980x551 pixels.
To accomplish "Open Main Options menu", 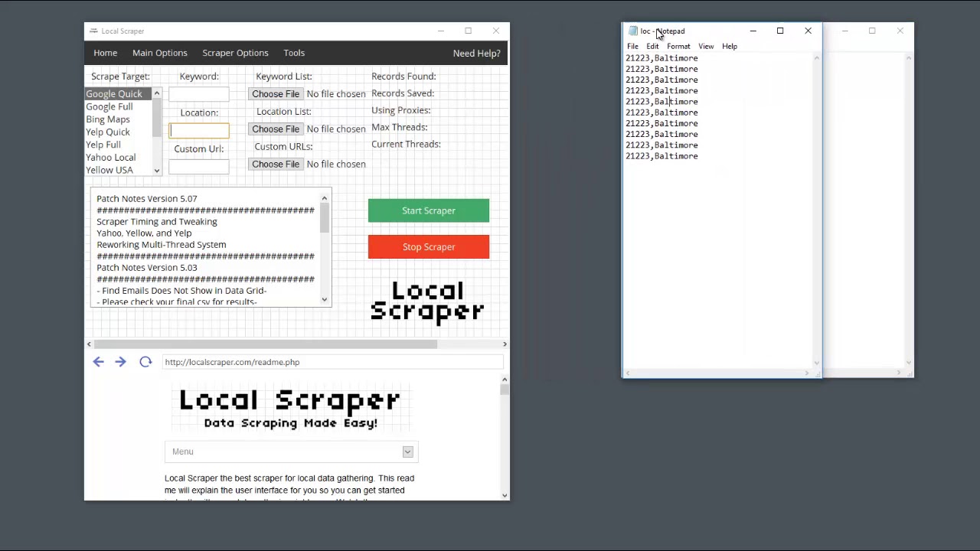I will [x=160, y=53].
